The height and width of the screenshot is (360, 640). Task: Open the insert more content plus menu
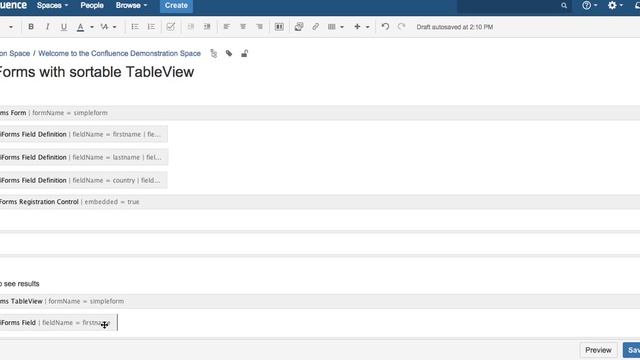(362, 27)
